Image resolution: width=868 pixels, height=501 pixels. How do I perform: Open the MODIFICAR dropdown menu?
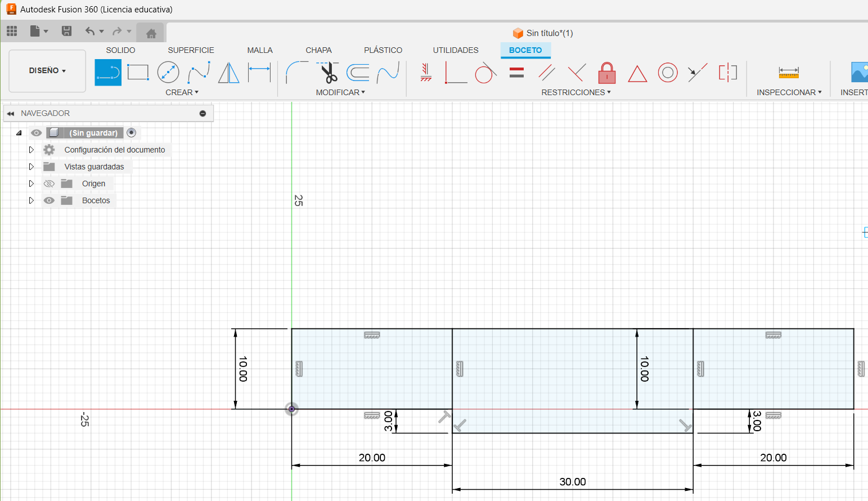tap(340, 92)
